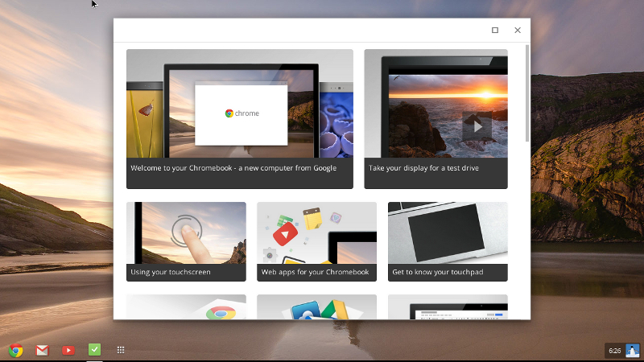
Task: Open Welcome to your Chromebook card
Action: (x=240, y=119)
